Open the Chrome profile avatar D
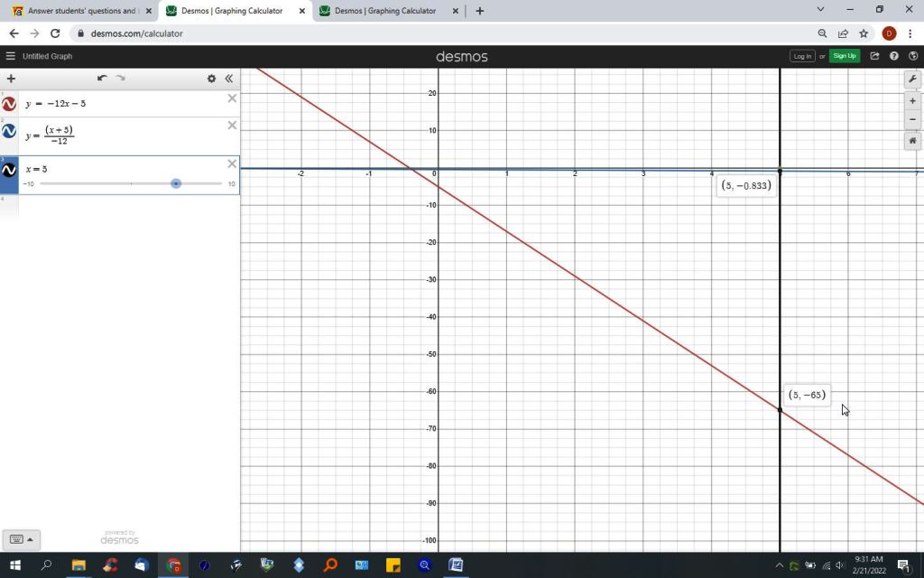This screenshot has height=578, width=924. (x=889, y=33)
